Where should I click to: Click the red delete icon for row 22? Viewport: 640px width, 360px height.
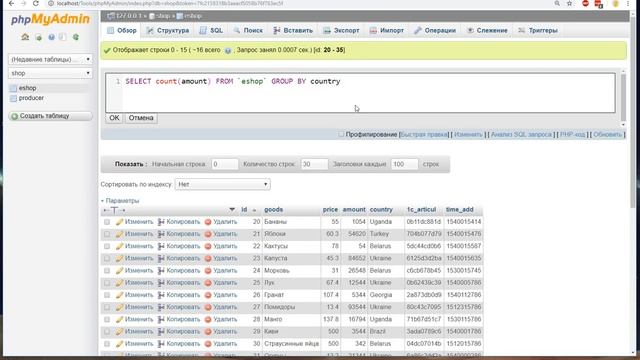click(208, 247)
